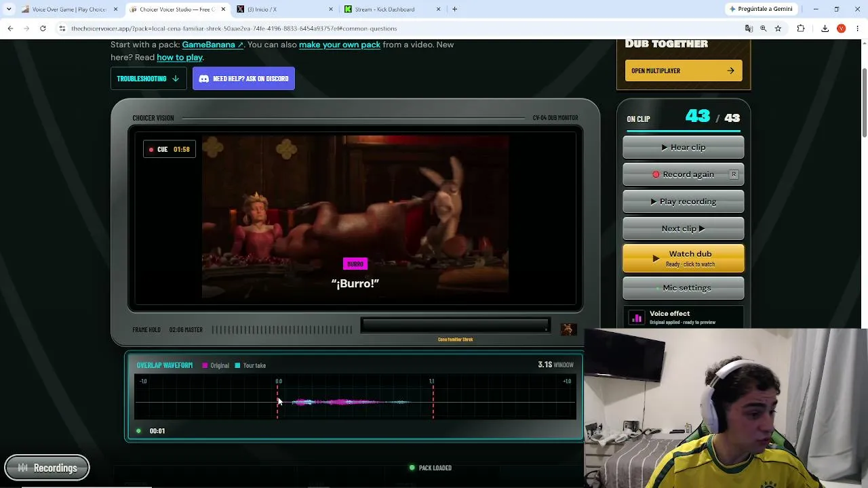
Task: Click the translate page icon
Action: [749, 28]
